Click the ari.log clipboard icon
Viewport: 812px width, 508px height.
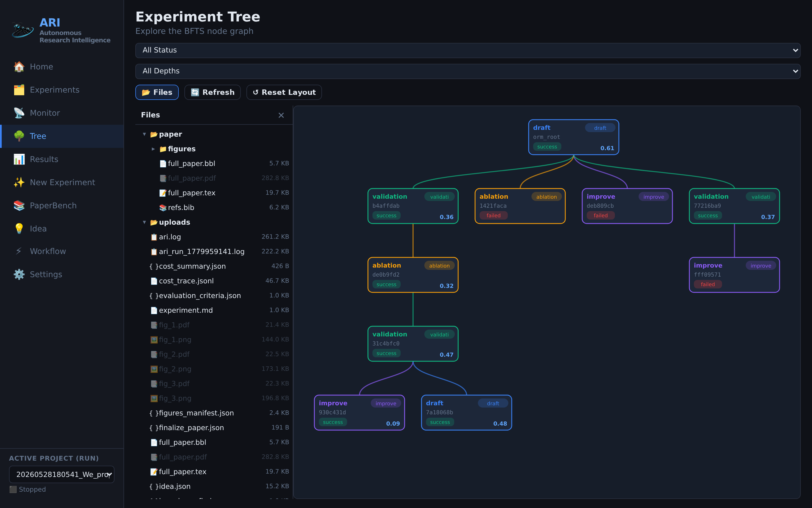click(154, 237)
